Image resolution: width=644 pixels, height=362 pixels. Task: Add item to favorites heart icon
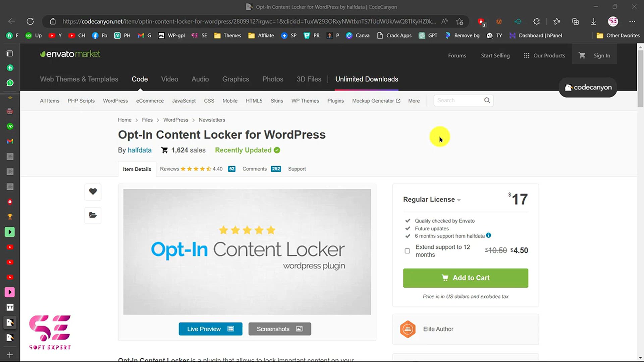(93, 191)
